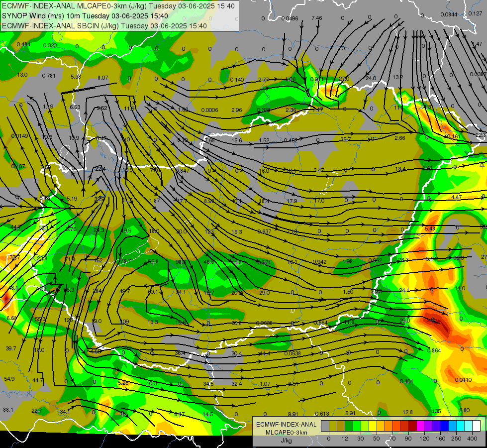Click the MLCAPE0-3km title line in the header
The image size is (487, 448).
pyautogui.click(x=118, y=6)
